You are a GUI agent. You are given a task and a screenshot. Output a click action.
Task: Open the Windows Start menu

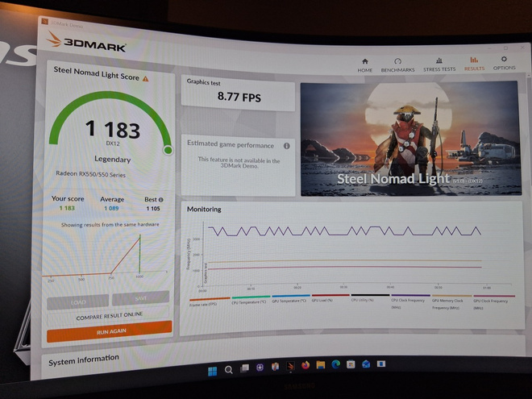click(x=212, y=372)
